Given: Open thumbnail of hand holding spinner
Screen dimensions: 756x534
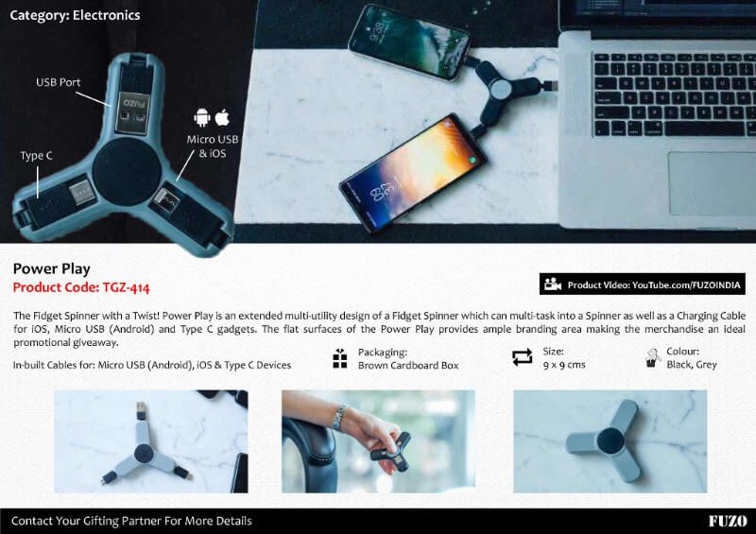Looking at the screenshot, I should point(379,441).
